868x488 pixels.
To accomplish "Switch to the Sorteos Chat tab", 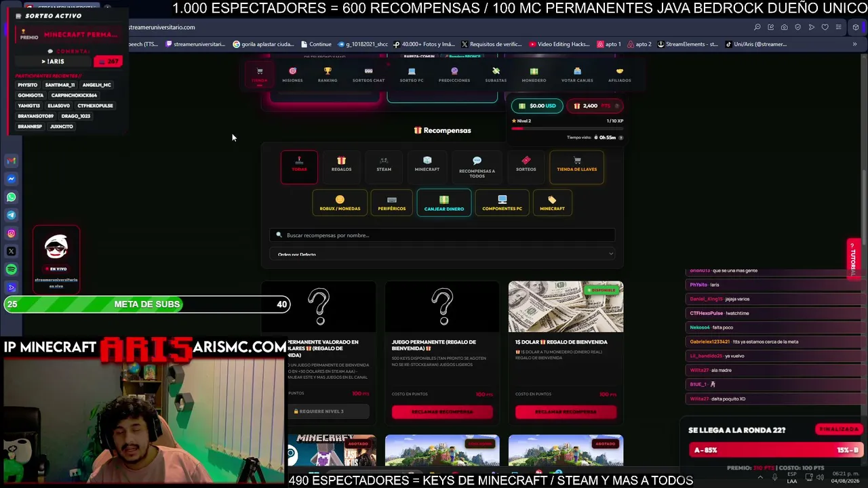I will point(368,75).
